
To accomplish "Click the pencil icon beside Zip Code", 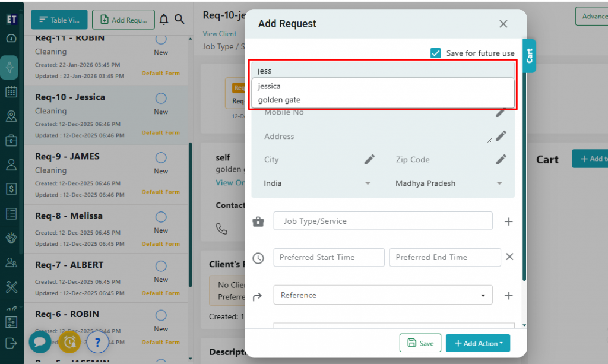I will click(x=501, y=159).
